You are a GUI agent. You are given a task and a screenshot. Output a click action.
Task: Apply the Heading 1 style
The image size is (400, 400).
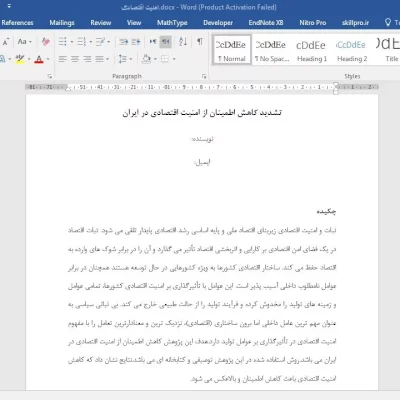click(x=312, y=50)
